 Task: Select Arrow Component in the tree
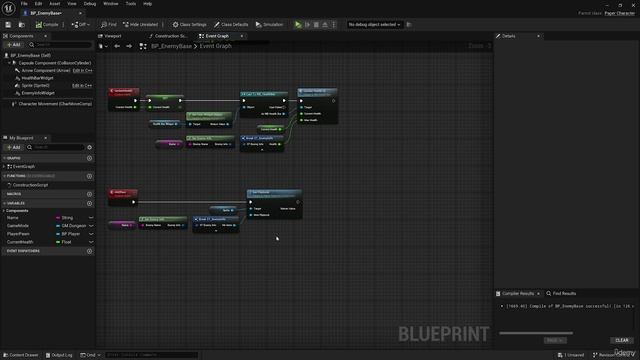pyautogui.click(x=46, y=71)
